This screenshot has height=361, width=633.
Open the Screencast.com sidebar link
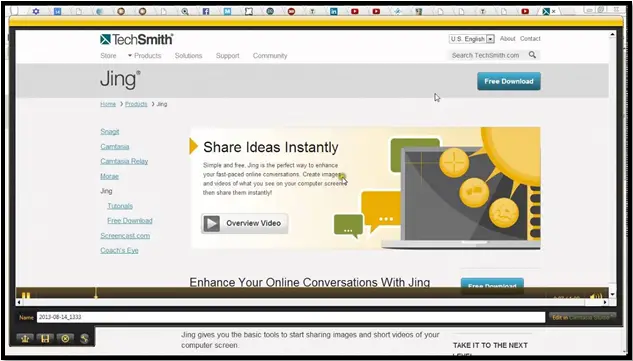pos(125,236)
